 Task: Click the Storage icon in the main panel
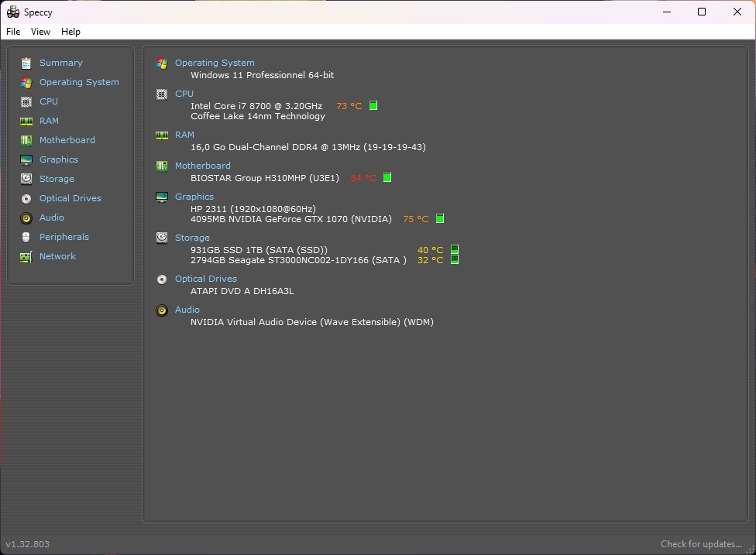[x=162, y=238]
